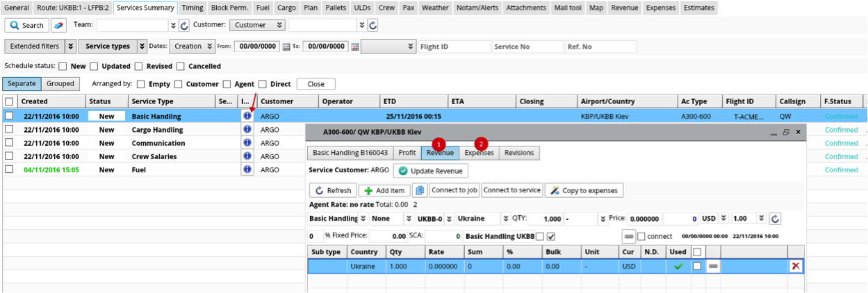Click the chain link icon in Ukraine row
This screenshot has width=868, height=293.
click(713, 266)
